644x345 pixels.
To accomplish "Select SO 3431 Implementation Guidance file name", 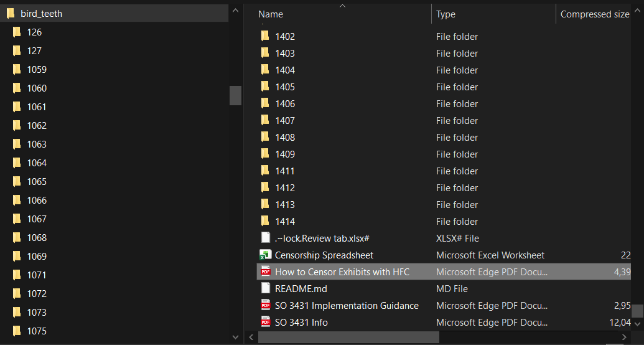I will tap(347, 306).
